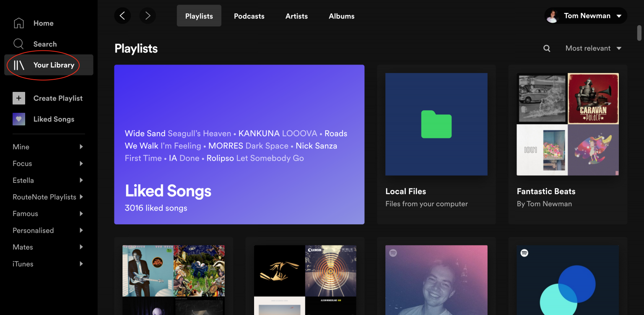Image resolution: width=644 pixels, height=315 pixels.
Task: Open the Liked Songs purple card
Action: (239, 144)
